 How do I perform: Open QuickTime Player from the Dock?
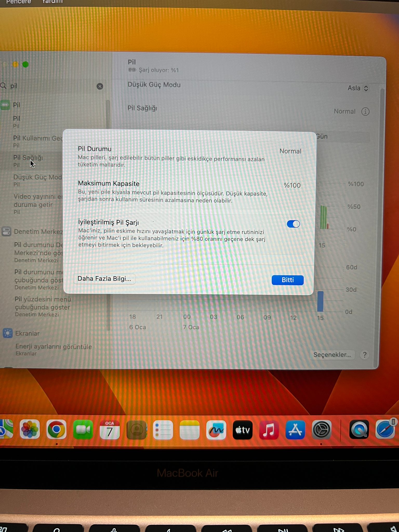click(x=359, y=429)
